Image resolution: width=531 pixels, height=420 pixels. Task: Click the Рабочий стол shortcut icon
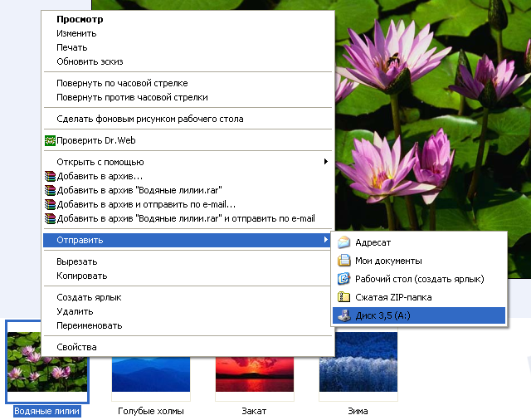(343, 279)
